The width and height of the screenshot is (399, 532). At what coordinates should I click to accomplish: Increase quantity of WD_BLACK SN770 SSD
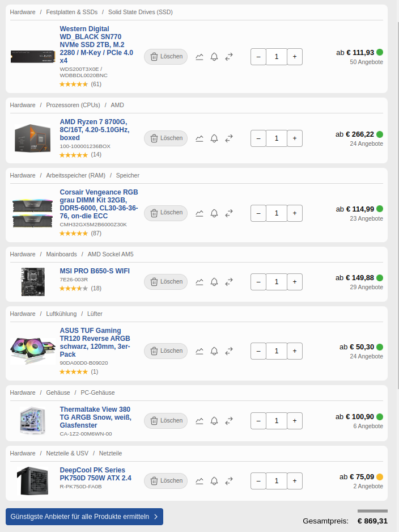point(295,57)
